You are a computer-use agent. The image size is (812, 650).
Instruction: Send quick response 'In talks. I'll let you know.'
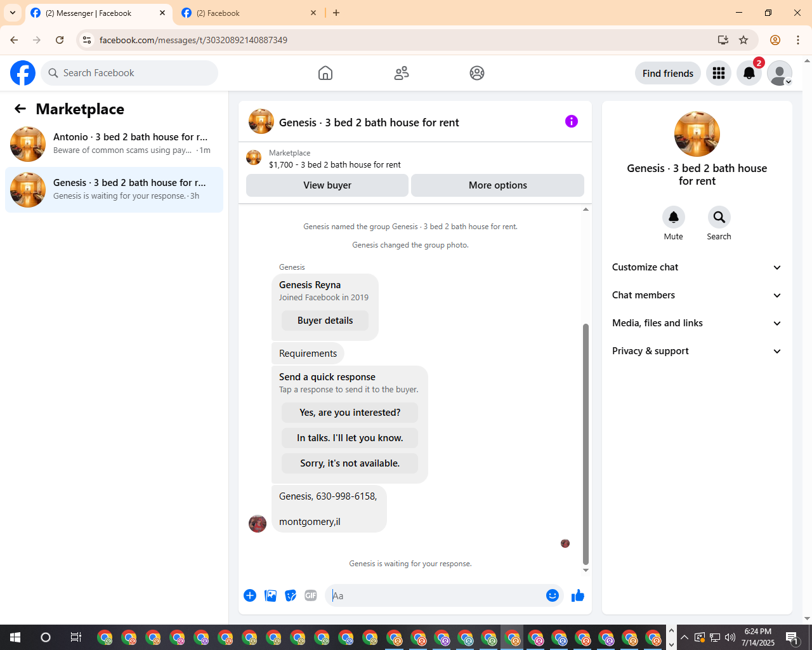pos(350,438)
